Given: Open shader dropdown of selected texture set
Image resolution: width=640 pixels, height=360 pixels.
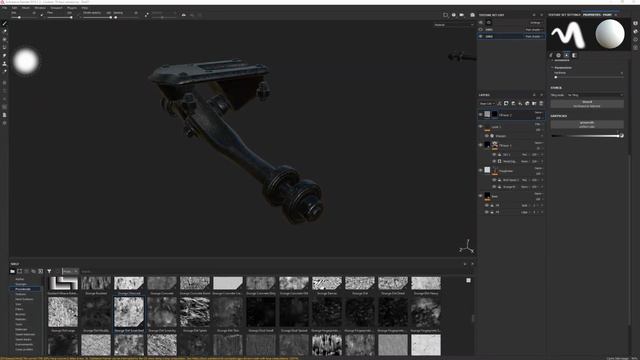Looking at the screenshot, I should (534, 36).
